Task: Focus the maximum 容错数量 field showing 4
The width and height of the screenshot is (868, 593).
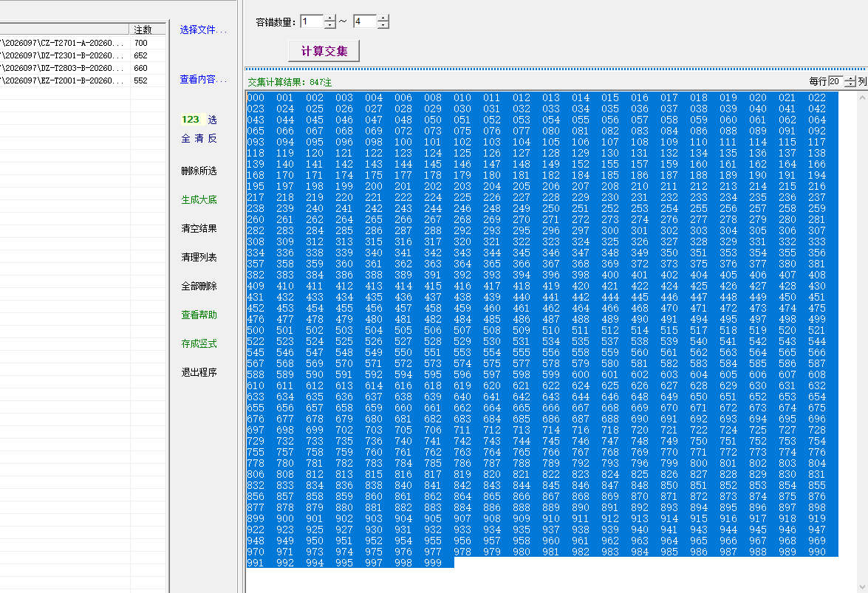Action: 366,21
